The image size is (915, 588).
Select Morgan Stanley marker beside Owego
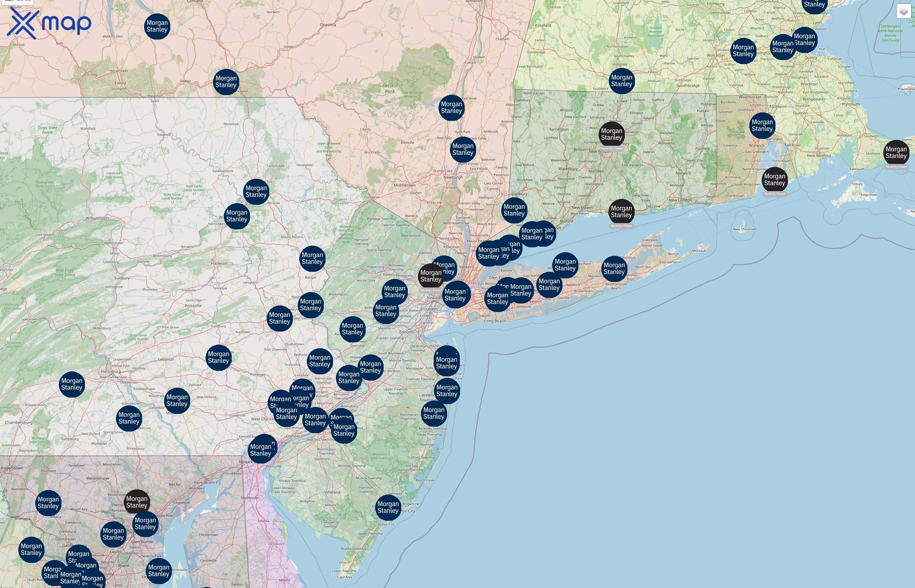click(226, 82)
